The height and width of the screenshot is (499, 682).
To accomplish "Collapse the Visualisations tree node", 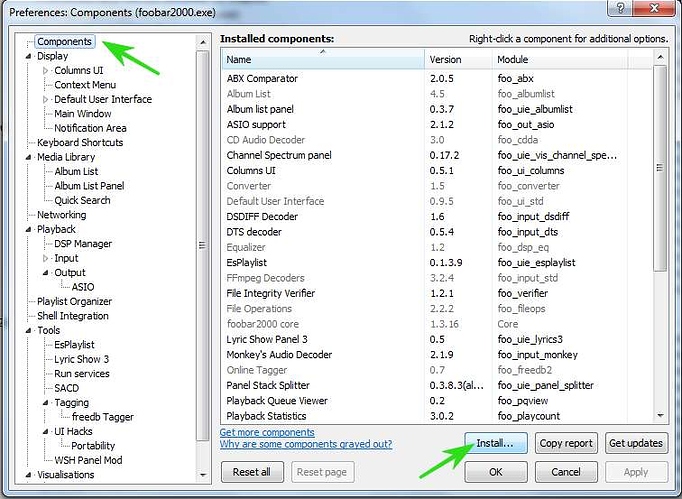I will (29, 475).
